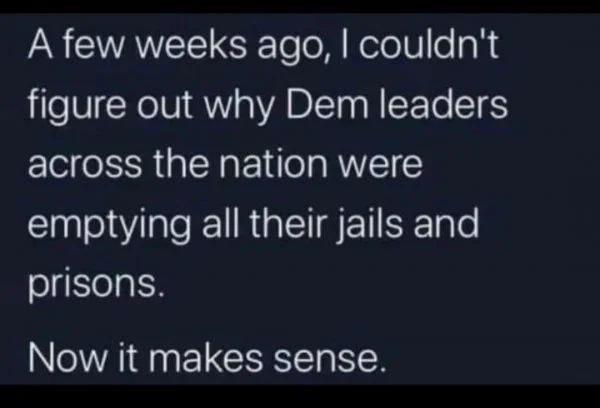
Task: Click the word "prisons."
Action: 96,286
